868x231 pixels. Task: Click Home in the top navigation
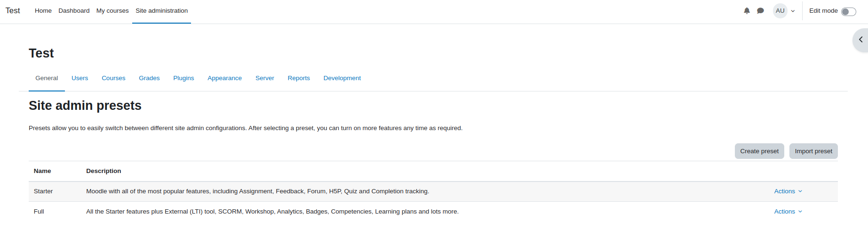tap(43, 11)
